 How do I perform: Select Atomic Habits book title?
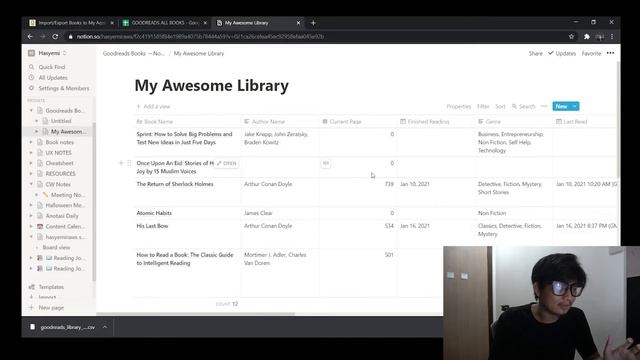(154, 213)
